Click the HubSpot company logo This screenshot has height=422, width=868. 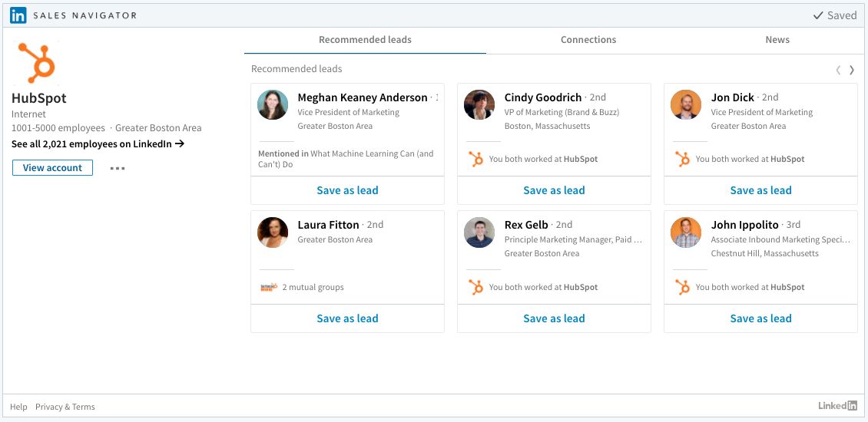coord(37,62)
